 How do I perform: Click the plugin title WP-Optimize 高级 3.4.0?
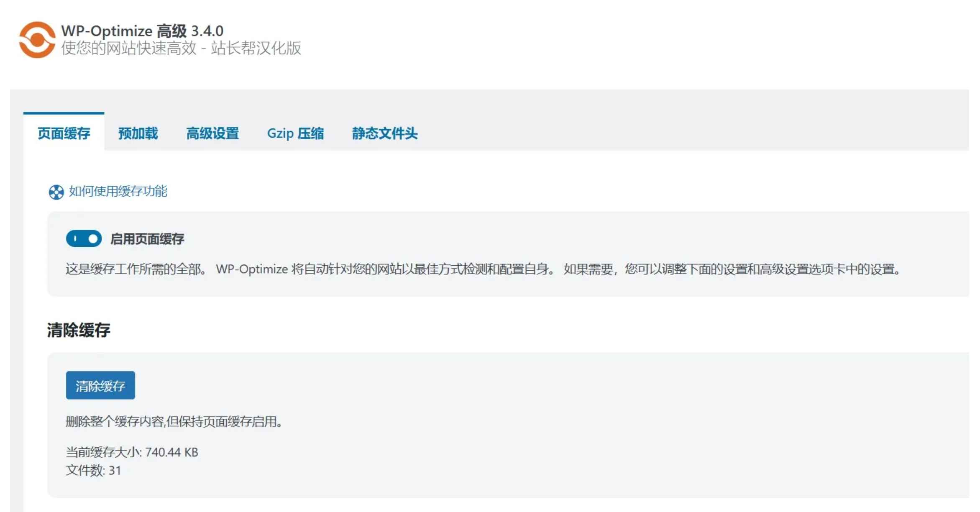(141, 31)
